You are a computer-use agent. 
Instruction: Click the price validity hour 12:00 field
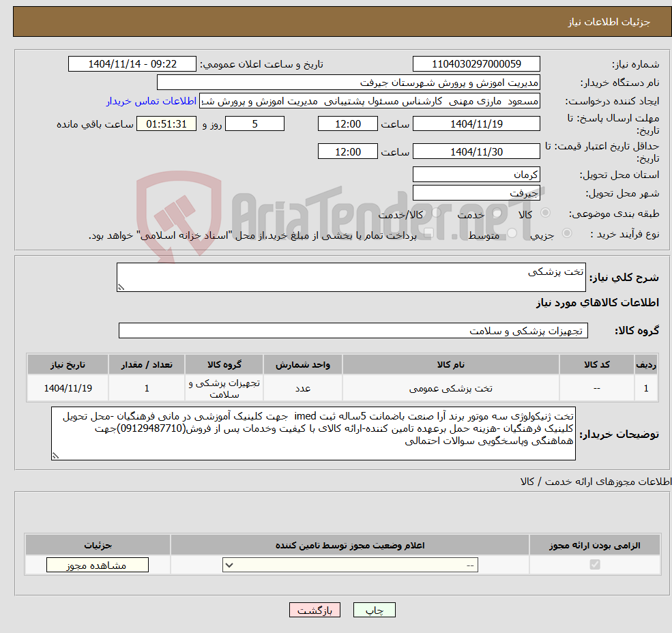click(347, 151)
